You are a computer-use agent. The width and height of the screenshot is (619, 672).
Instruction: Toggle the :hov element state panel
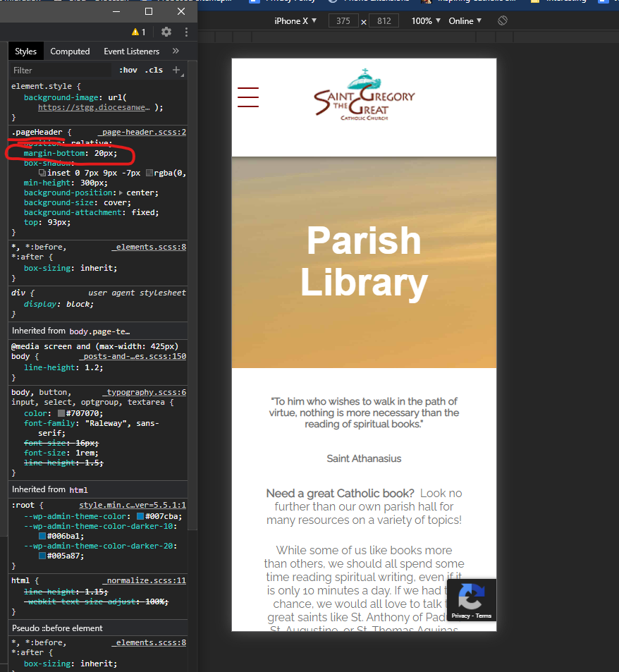128,70
